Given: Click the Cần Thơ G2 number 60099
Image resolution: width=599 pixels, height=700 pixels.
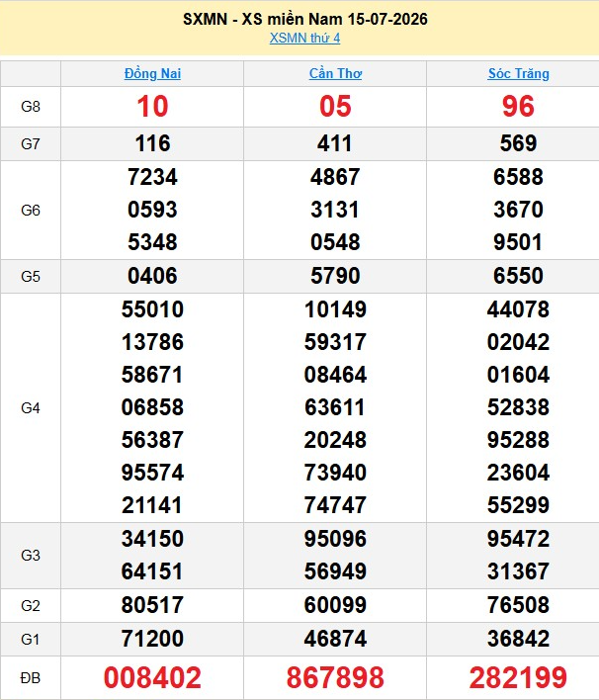Looking at the screenshot, I should 335,605.
